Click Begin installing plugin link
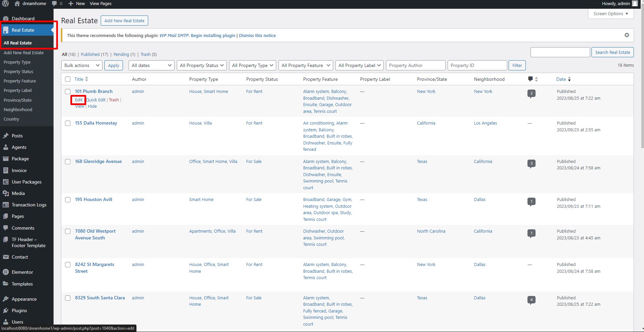The height and width of the screenshot is (332, 644). [213, 35]
